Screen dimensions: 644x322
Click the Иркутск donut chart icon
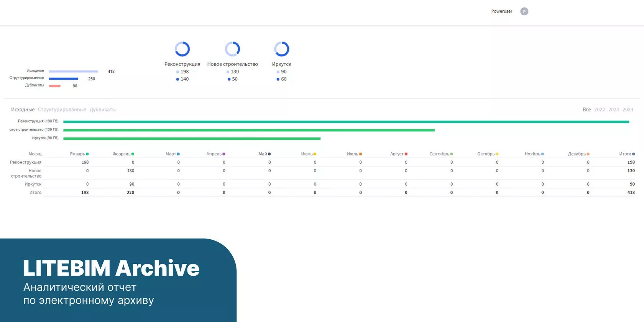point(281,49)
